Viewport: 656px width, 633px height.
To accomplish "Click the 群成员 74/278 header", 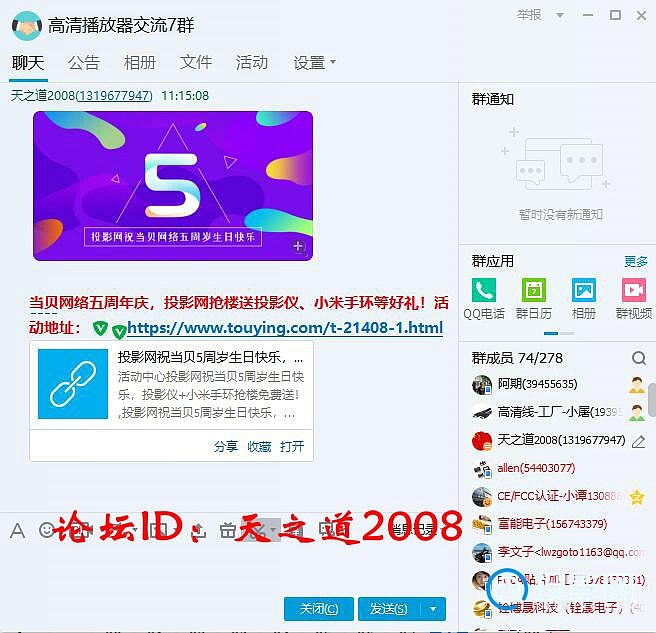I will pos(517,358).
